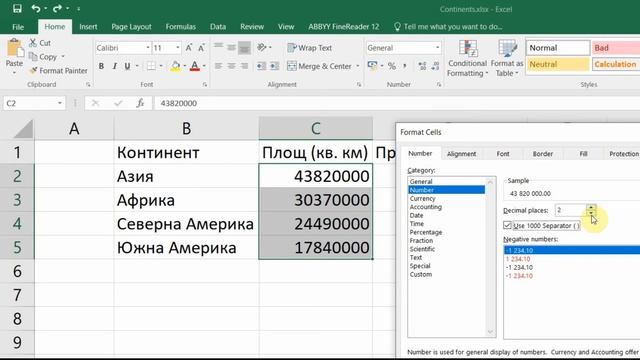
Task: Top align cell content
Action: [219, 47]
